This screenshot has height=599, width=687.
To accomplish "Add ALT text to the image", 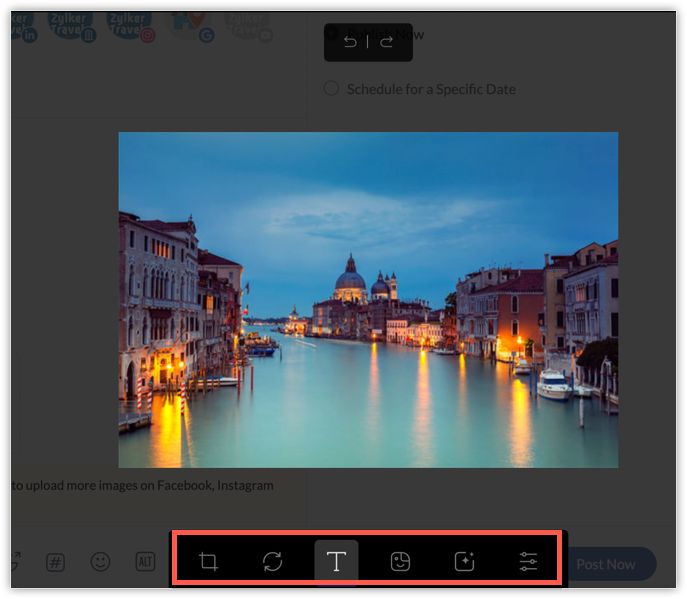I will coord(145,561).
